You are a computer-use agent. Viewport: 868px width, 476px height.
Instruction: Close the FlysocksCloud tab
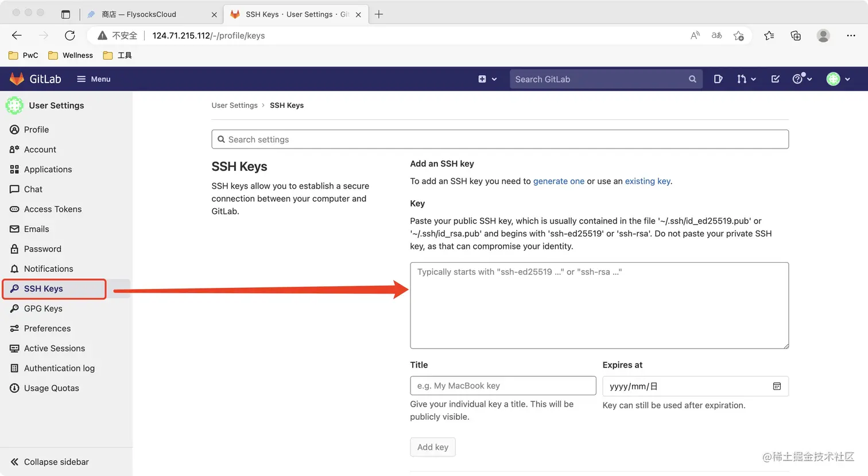(214, 15)
